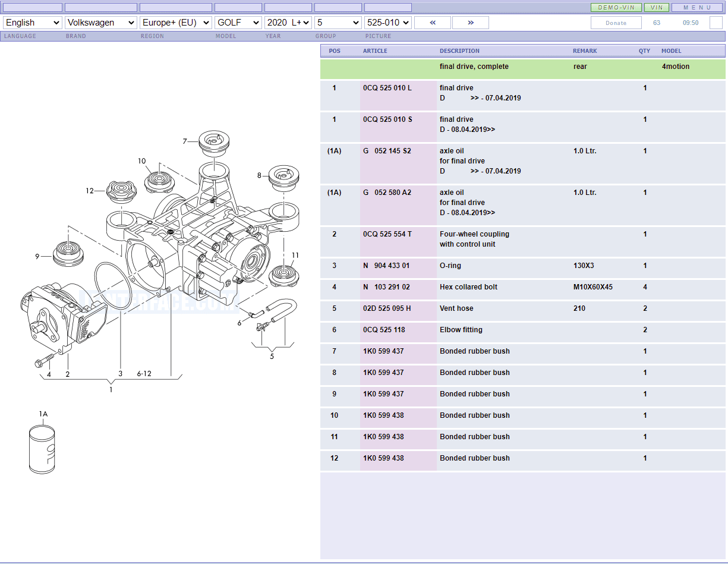This screenshot has height=564, width=728.
Task: Click callout 6-12 label in diagram
Action: [144, 374]
